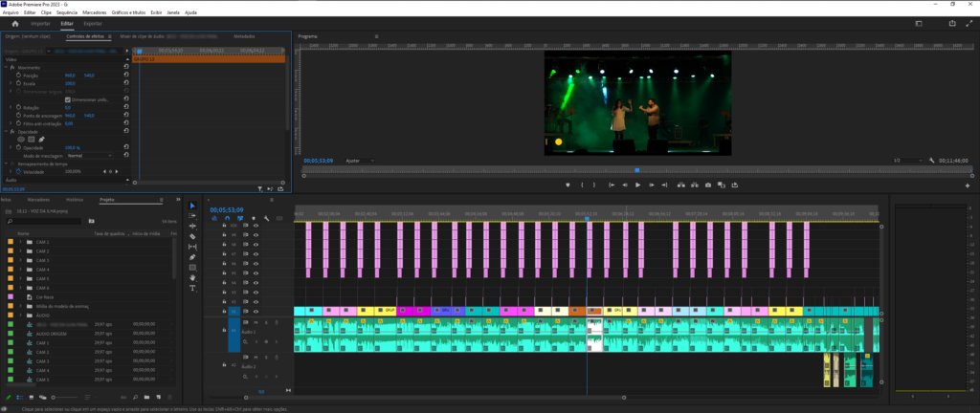Switch to the Exportar workspace tab
Screen dimensions: 980x413
tap(93, 24)
